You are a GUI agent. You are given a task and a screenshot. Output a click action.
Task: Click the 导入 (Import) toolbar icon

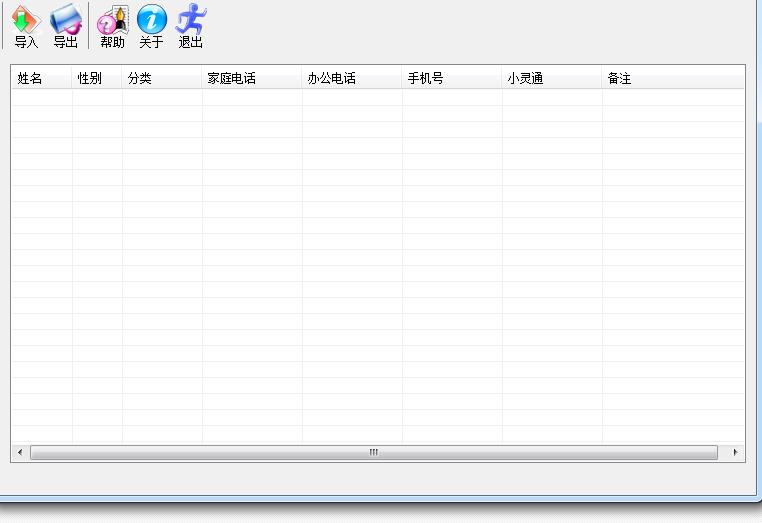click(x=26, y=26)
